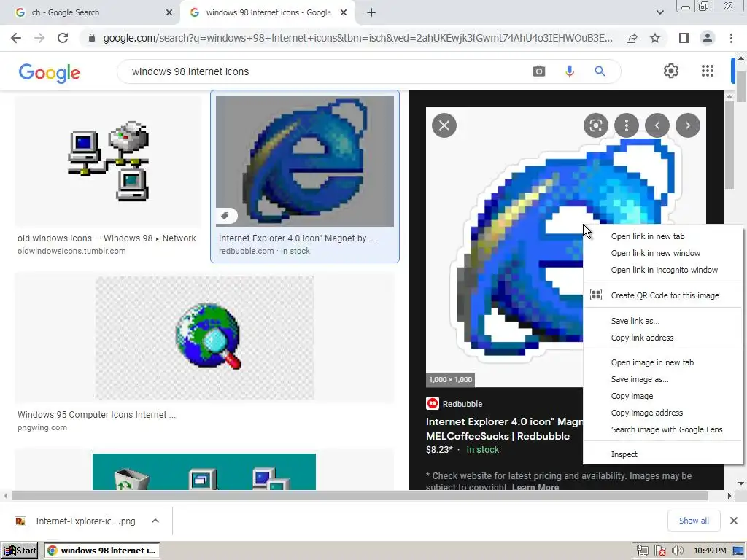Viewport: 747px width, 560px height.
Task: Reload the current page
Action: tap(63, 38)
